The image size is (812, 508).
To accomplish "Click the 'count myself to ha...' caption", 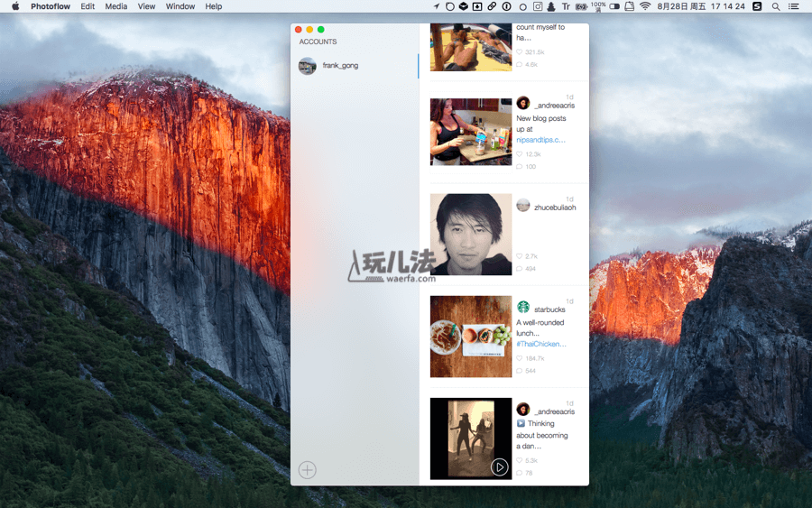I will point(540,32).
